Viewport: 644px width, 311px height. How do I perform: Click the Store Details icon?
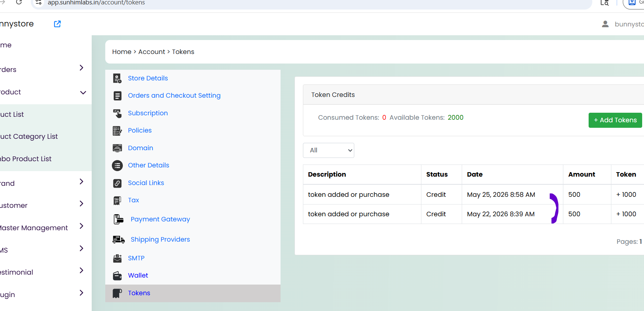(117, 78)
